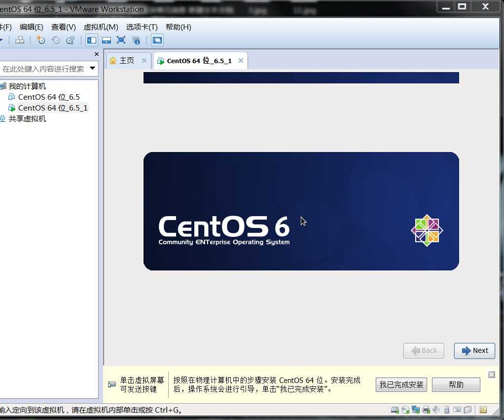Viewport: 504px width, 420px height.
Task: Click the sound card status bar icon
Action: (x=436, y=410)
